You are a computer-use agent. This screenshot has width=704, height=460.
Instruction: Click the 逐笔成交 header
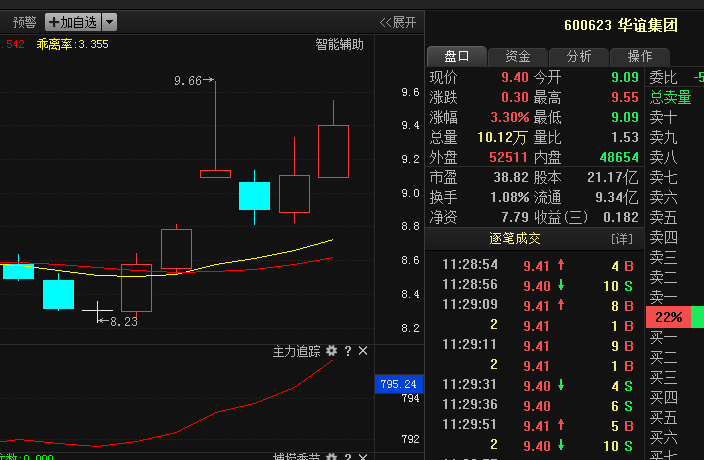[515, 238]
